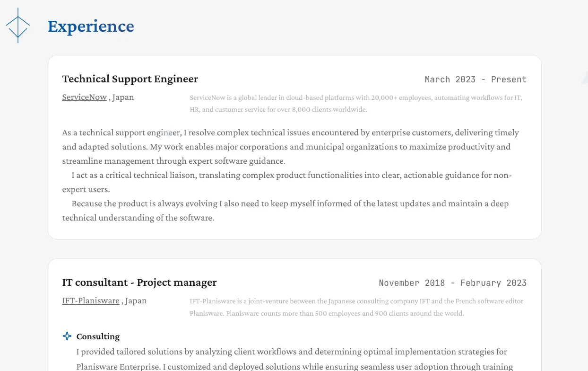Click the ServiceNow global leader description text
Image resolution: width=588 pixels, height=371 pixels.
pyautogui.click(x=355, y=104)
